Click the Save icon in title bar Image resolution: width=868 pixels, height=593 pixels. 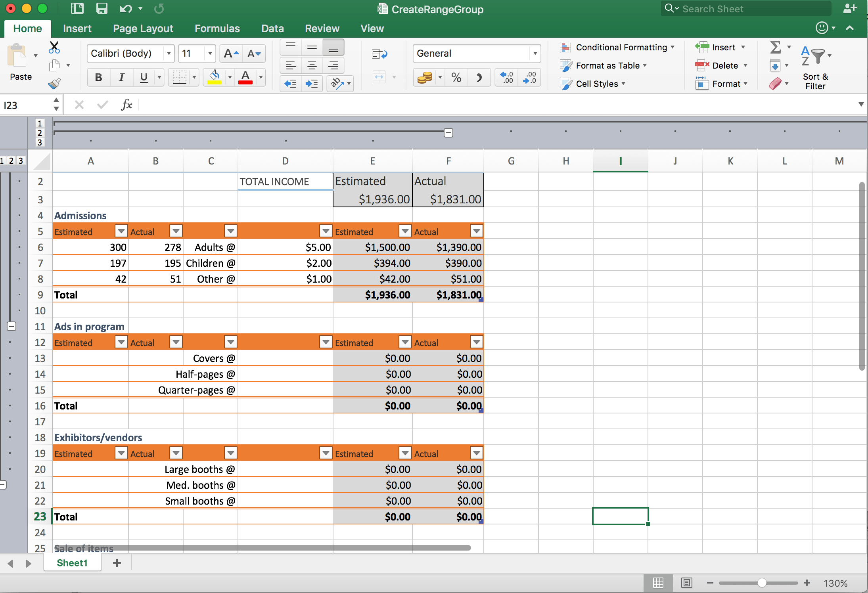(x=102, y=8)
